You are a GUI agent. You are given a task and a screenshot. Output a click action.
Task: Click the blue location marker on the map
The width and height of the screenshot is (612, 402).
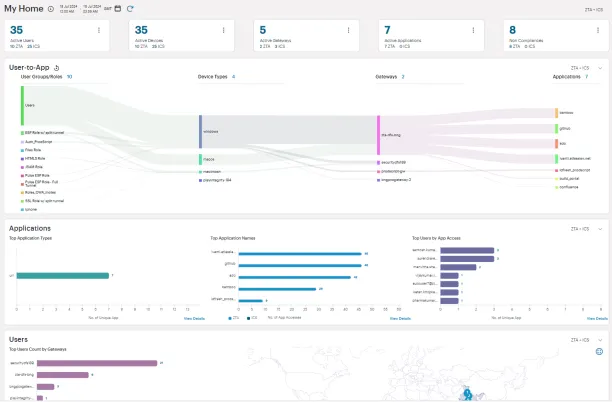[467, 393]
